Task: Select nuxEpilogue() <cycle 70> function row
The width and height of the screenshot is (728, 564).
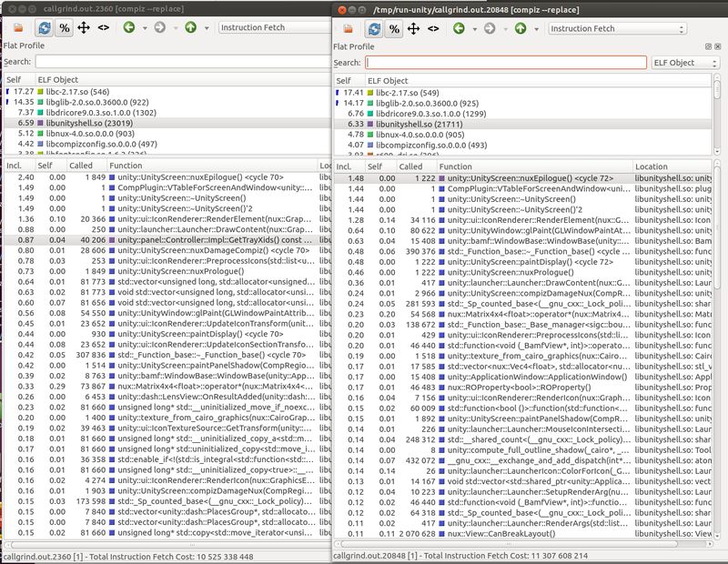Action: coord(167,177)
